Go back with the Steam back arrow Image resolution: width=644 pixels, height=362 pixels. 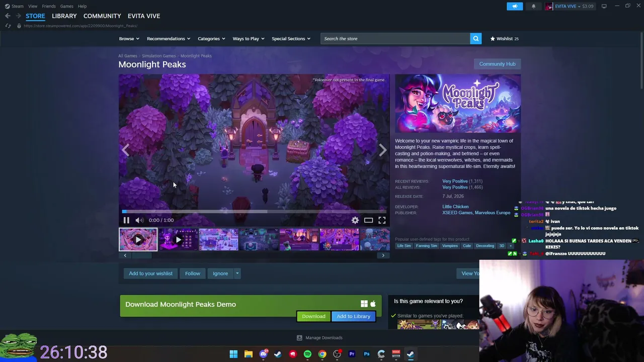click(8, 16)
